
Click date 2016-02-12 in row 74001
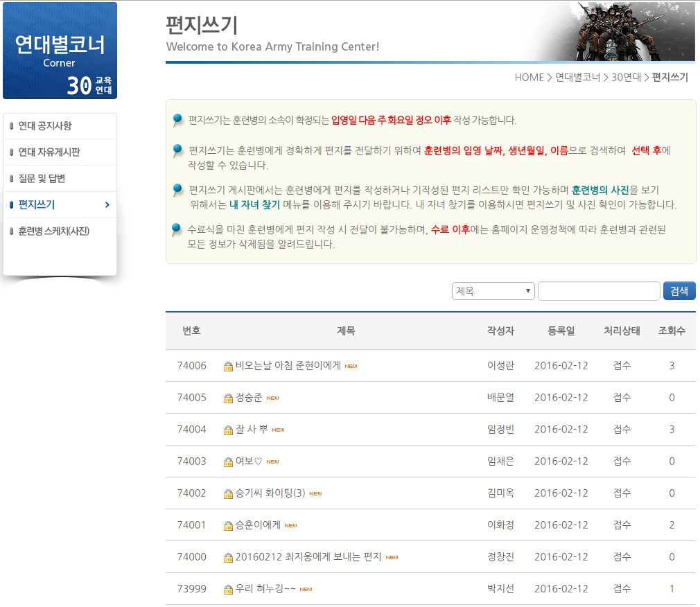coord(561,525)
